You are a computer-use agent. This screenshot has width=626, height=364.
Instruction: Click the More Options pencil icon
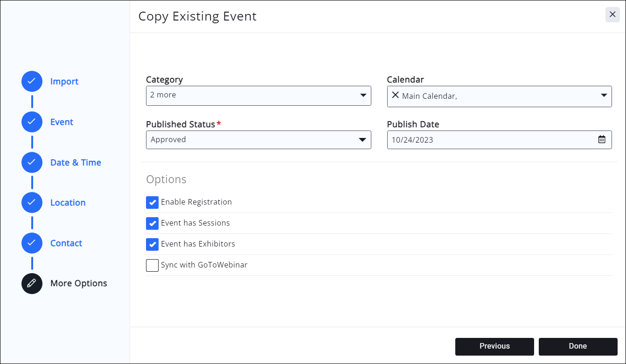pyautogui.click(x=32, y=283)
